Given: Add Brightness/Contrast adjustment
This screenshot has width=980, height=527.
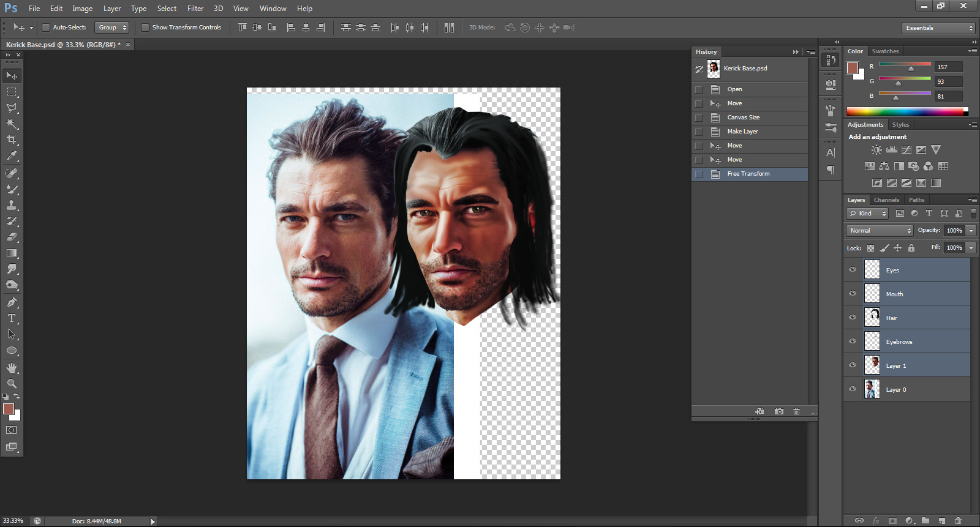Looking at the screenshot, I should [877, 150].
